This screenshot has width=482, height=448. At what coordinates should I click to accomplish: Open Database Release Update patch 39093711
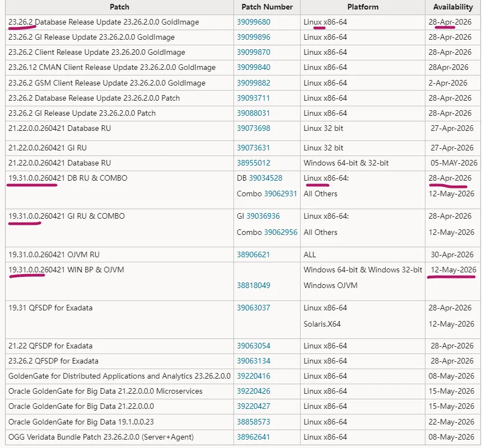point(253,98)
